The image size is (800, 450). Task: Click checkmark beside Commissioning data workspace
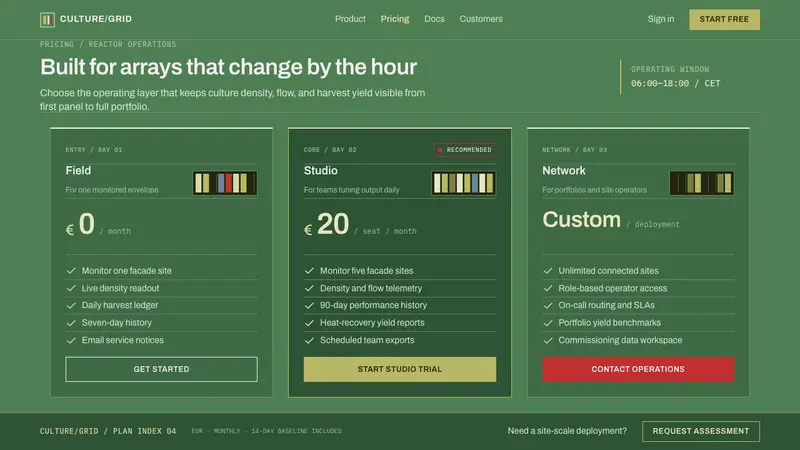point(548,340)
